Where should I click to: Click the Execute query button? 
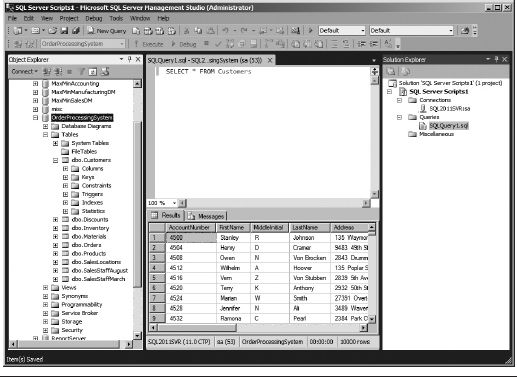149,44
